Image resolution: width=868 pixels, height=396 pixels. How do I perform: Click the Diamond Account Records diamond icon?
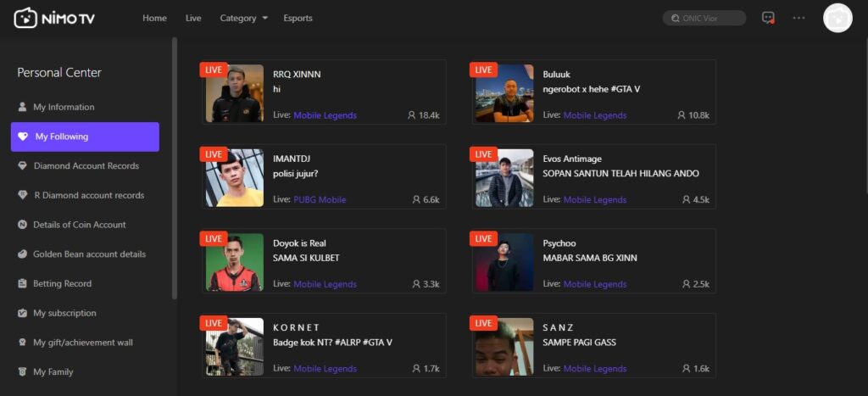tap(22, 165)
